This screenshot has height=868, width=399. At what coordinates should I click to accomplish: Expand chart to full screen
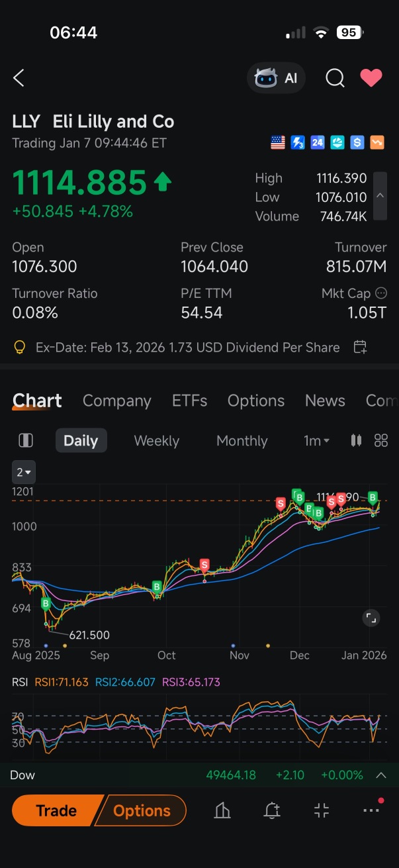[371, 618]
